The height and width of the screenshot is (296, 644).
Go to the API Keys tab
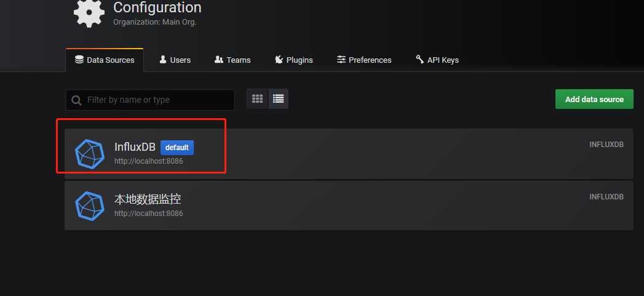(x=437, y=60)
